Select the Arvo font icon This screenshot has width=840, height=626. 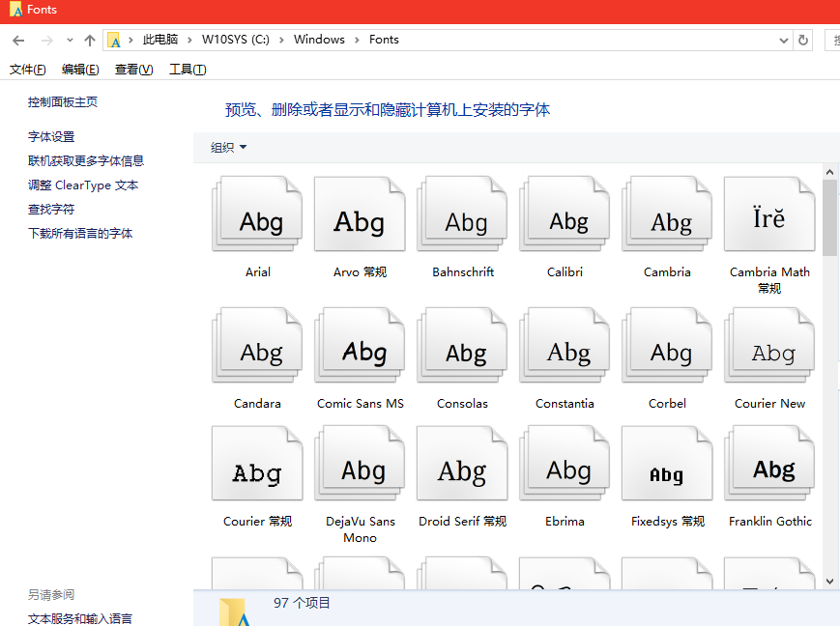pyautogui.click(x=360, y=213)
